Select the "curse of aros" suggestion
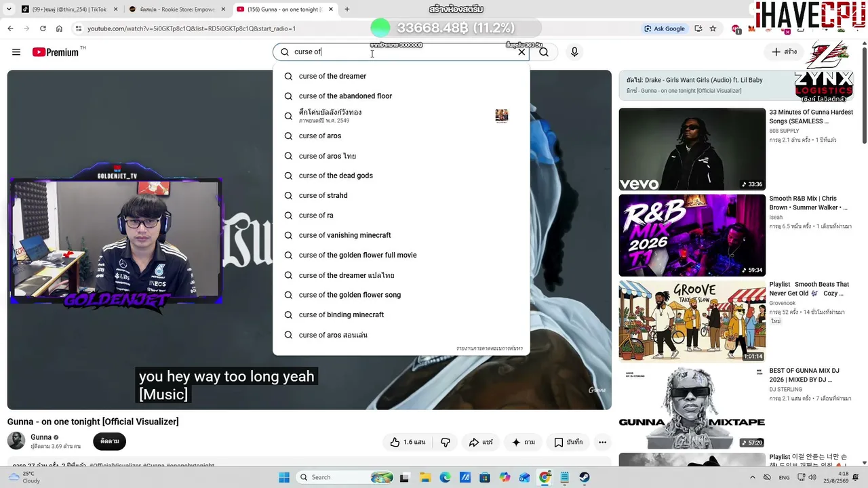The height and width of the screenshot is (488, 868). pos(401,136)
